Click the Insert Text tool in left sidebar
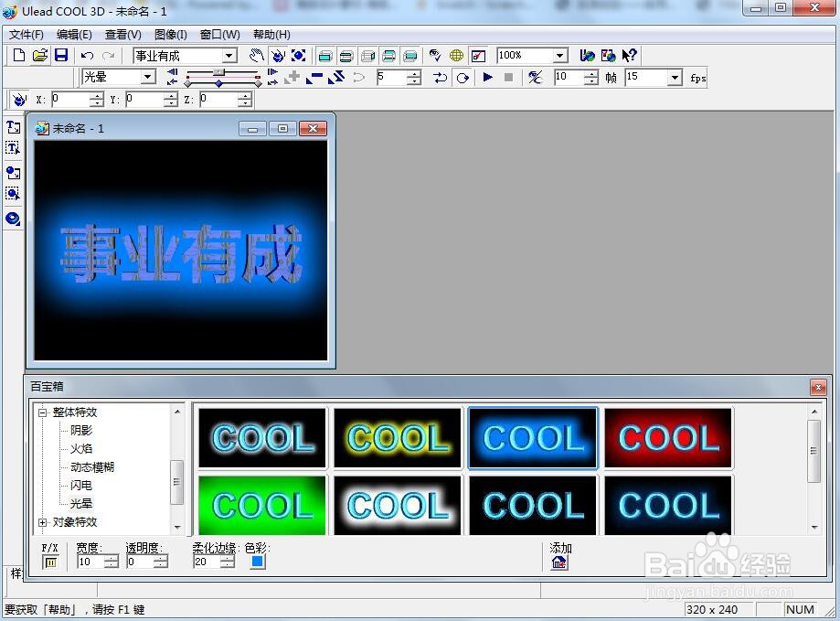 pos(13,127)
